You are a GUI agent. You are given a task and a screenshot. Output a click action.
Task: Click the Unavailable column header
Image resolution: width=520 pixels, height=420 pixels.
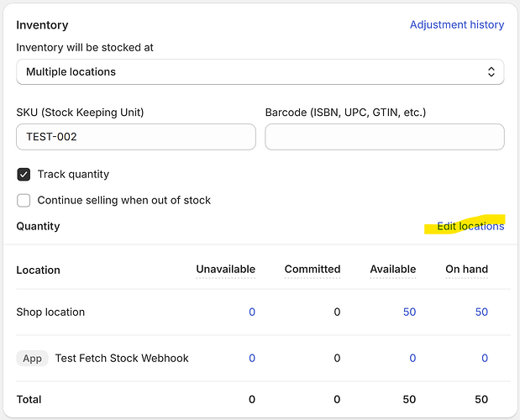[225, 270]
